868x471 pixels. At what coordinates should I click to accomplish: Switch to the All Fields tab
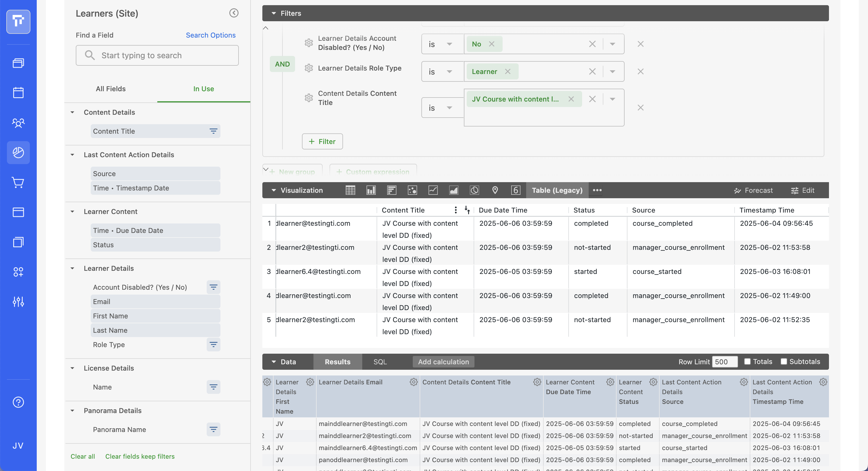coord(111,89)
